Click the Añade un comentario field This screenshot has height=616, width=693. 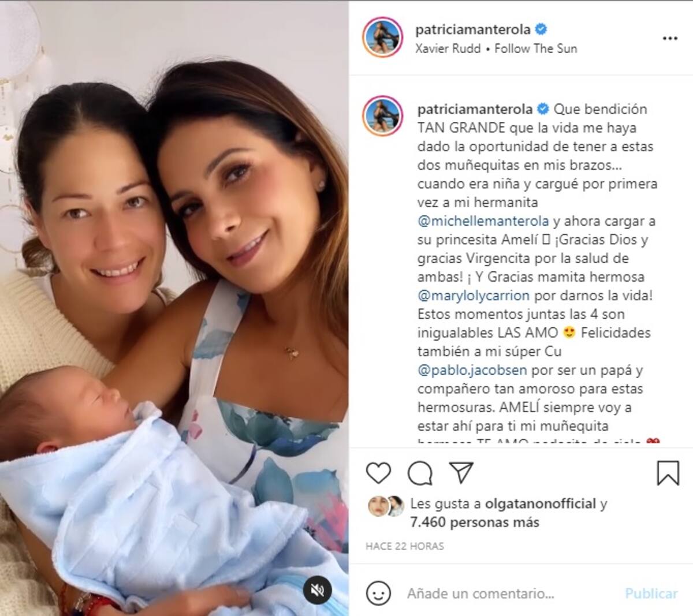511,593
